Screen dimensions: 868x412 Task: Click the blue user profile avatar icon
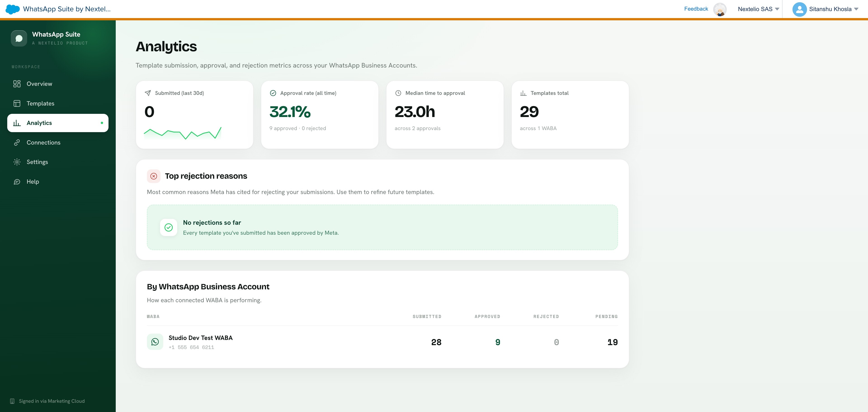[x=799, y=9]
